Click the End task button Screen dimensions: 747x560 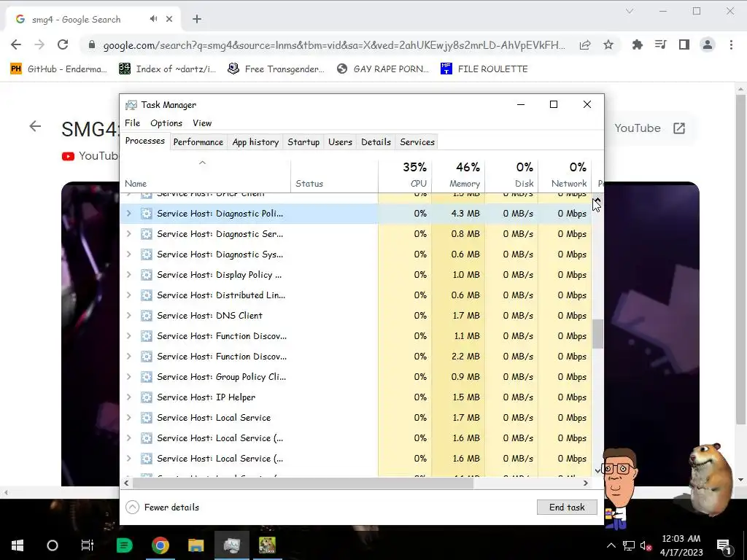[x=567, y=507]
